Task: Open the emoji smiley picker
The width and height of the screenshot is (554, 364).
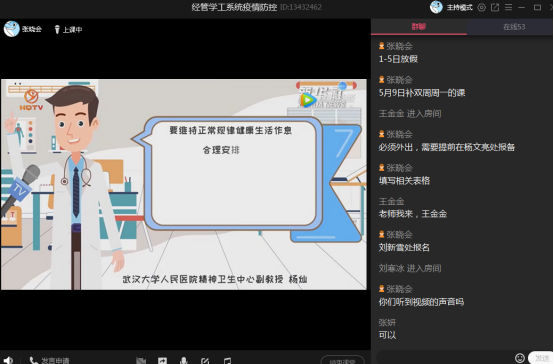Action: pos(520,358)
